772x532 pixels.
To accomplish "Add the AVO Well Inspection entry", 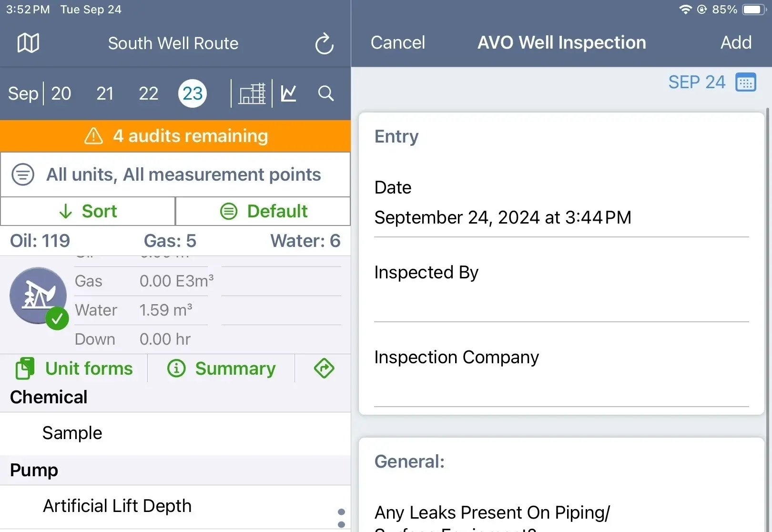I will click(736, 42).
